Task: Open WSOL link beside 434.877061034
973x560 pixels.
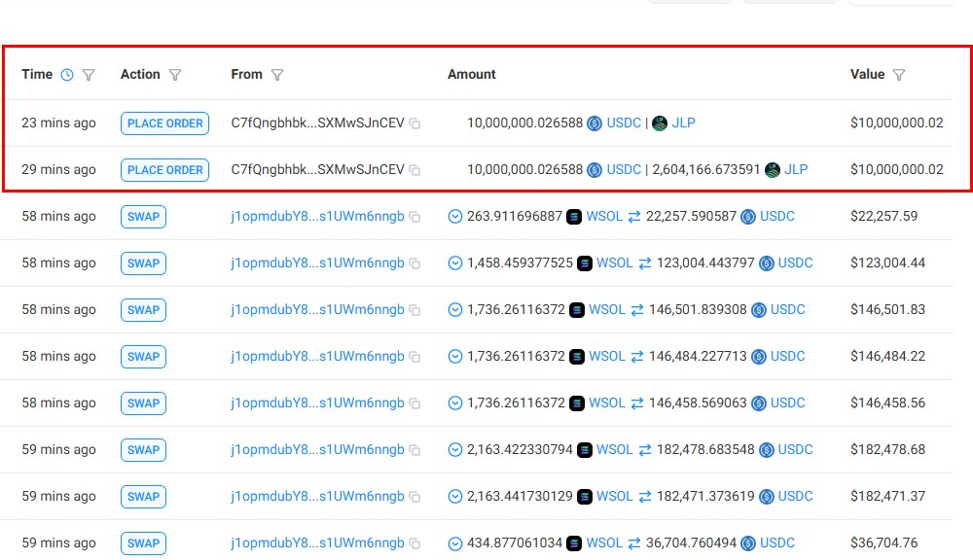Action: tap(604, 543)
